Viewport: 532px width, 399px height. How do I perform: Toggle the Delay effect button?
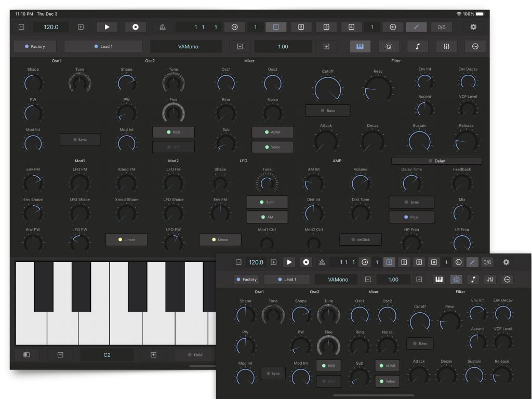(x=436, y=161)
